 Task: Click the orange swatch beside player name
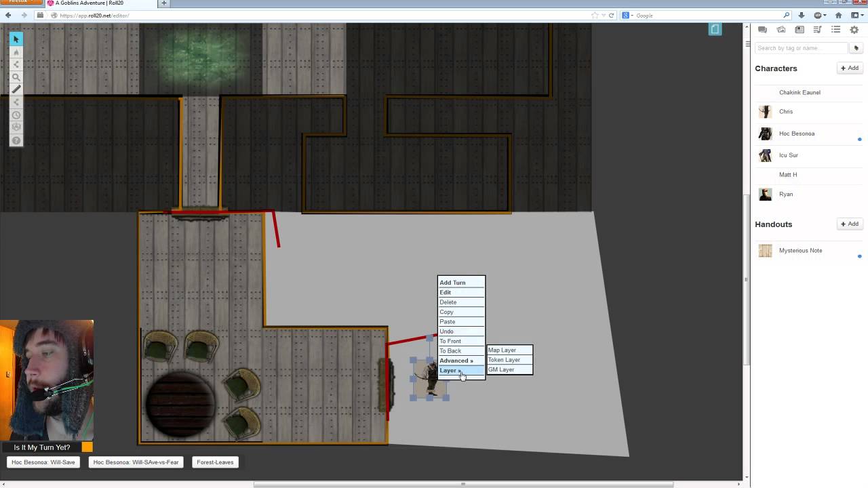point(87,447)
